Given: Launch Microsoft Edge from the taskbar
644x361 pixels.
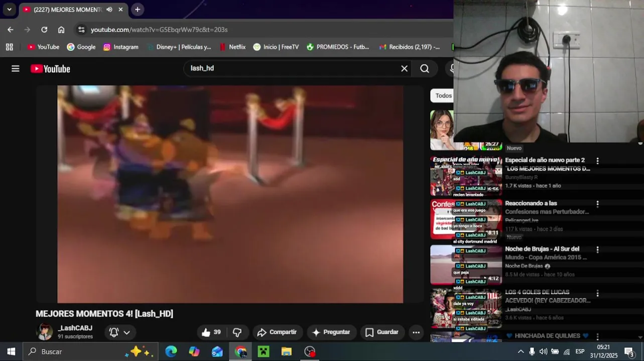Looking at the screenshot, I should pyautogui.click(x=171, y=351).
